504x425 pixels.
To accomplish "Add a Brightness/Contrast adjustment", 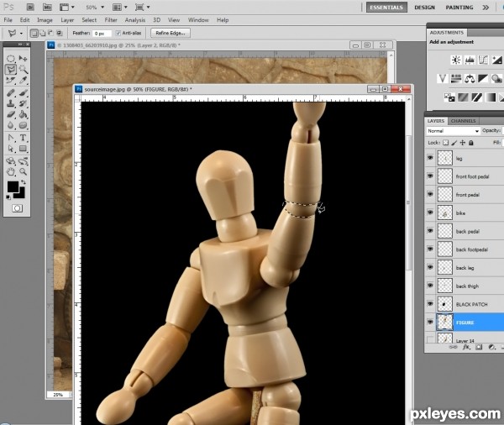I will coord(456,60).
